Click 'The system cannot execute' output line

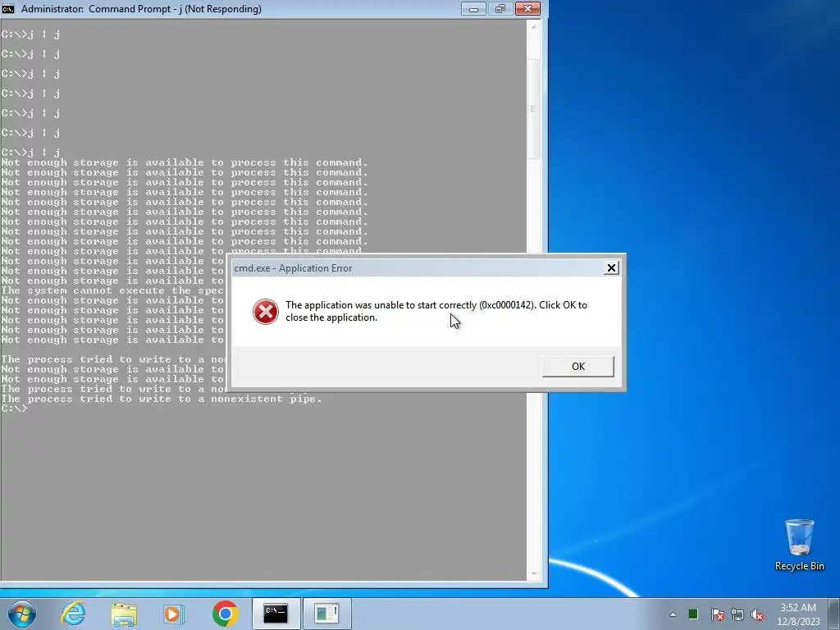coord(112,291)
